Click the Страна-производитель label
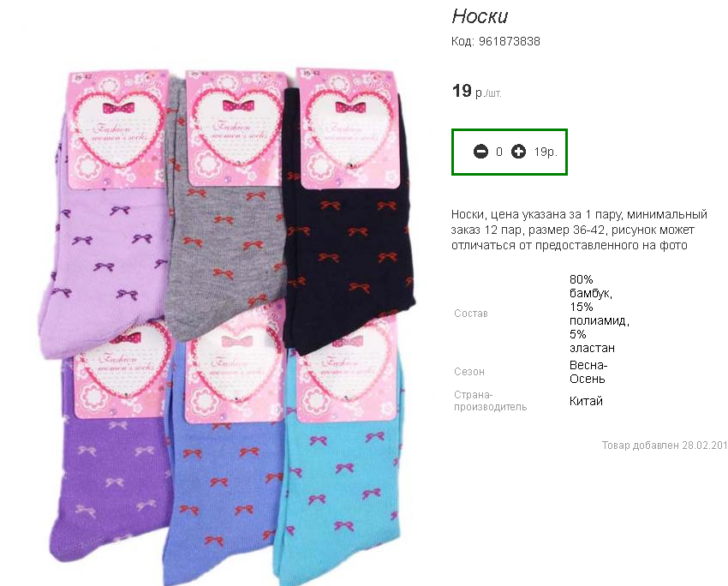 pos(490,401)
